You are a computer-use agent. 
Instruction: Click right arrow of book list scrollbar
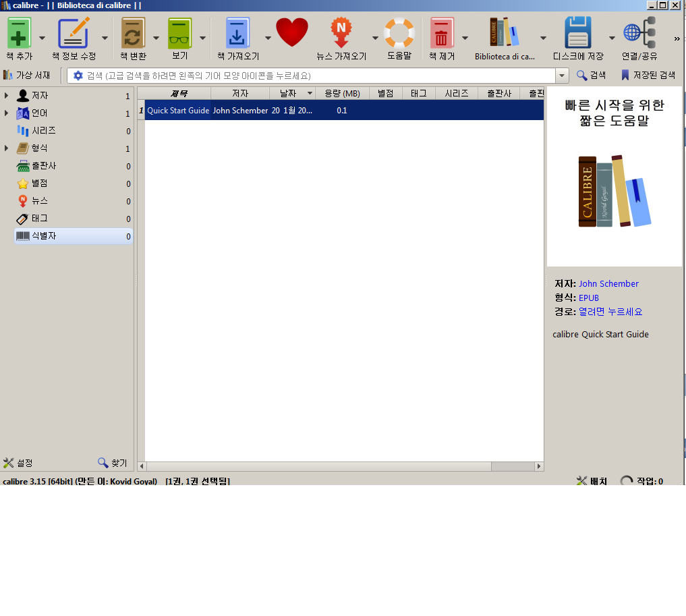pos(539,466)
